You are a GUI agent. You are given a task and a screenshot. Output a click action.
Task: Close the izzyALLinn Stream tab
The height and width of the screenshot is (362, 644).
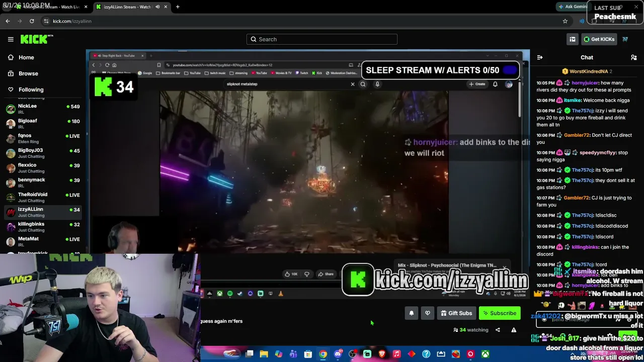pos(166,7)
